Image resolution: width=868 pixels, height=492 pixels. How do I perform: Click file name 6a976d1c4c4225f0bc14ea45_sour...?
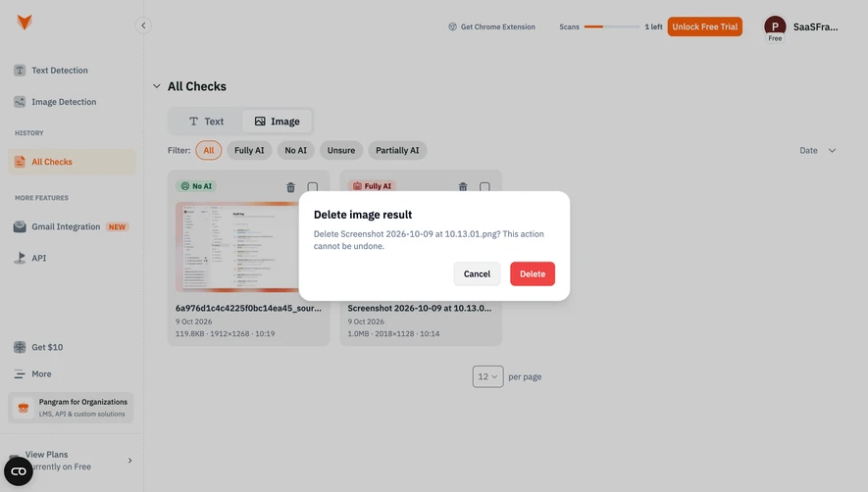click(248, 309)
